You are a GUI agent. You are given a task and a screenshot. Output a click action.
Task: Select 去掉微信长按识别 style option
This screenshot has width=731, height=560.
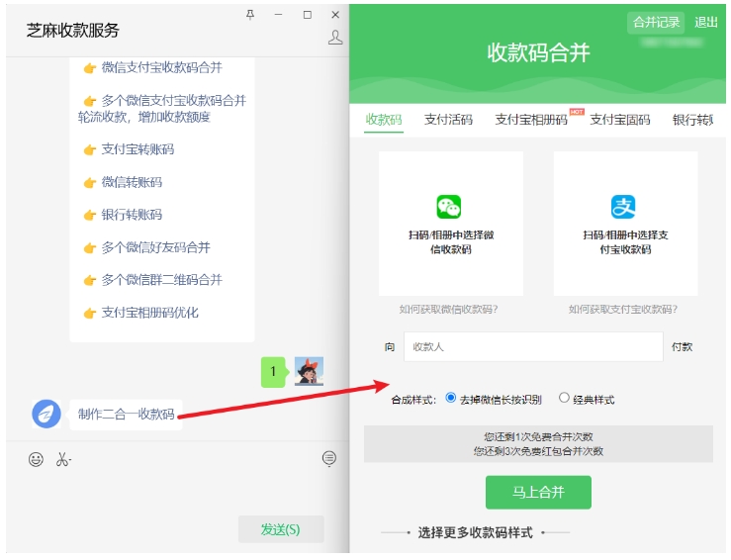pyautogui.click(x=451, y=398)
